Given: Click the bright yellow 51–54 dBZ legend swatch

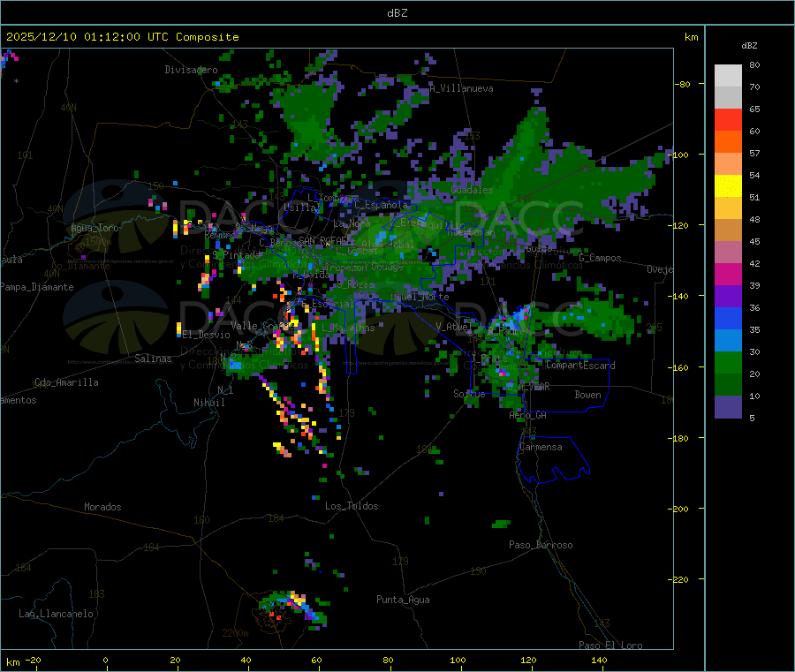Looking at the screenshot, I should (x=728, y=186).
